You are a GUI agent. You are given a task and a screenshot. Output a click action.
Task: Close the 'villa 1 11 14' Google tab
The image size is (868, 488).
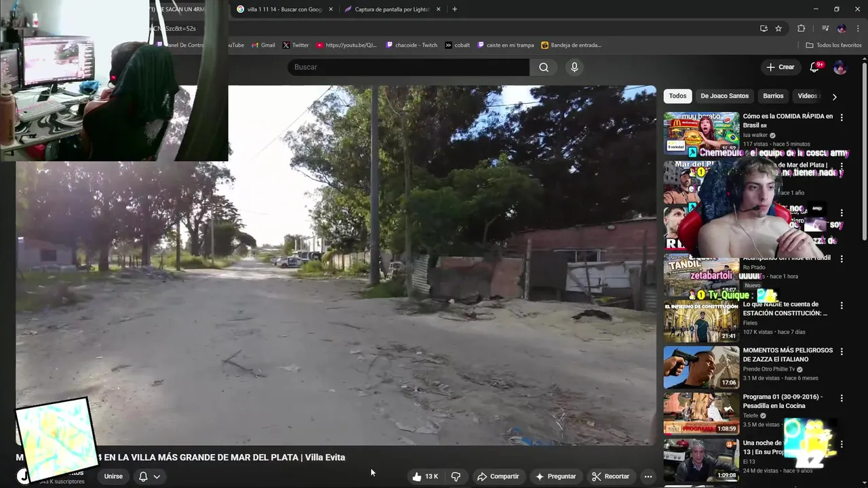coord(331,9)
